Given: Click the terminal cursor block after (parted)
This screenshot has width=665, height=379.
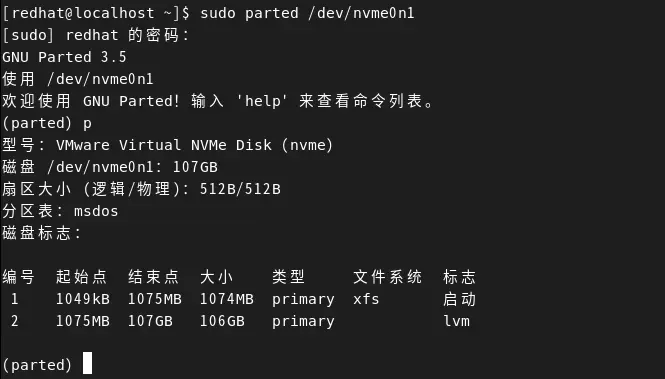Looking at the screenshot, I should coord(87,363).
